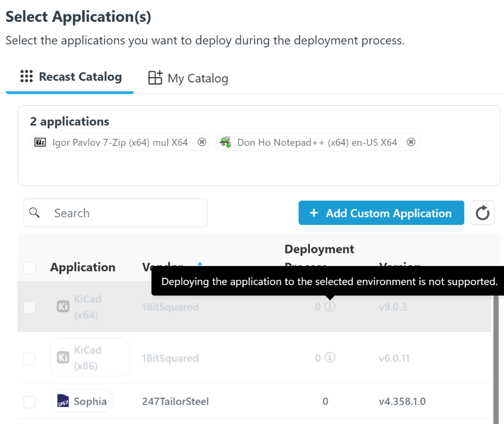Remove 7-Zip from selected applications
The height and width of the screenshot is (424, 504).
[201, 142]
